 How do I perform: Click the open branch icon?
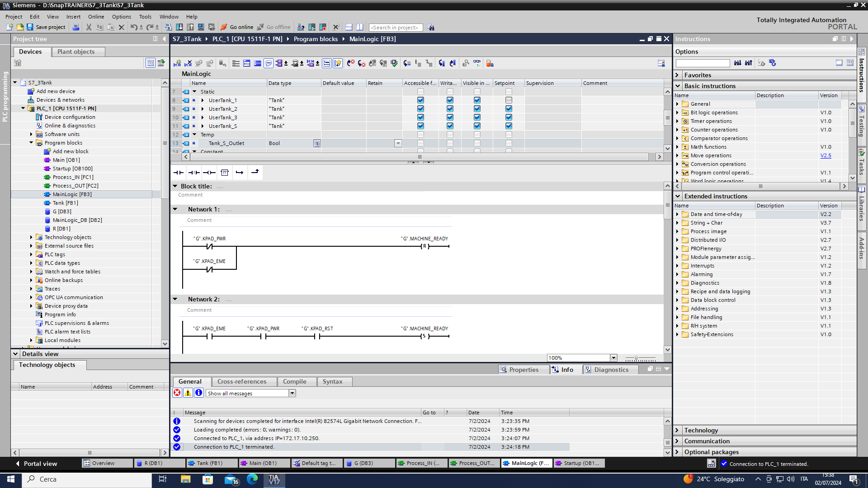click(240, 172)
